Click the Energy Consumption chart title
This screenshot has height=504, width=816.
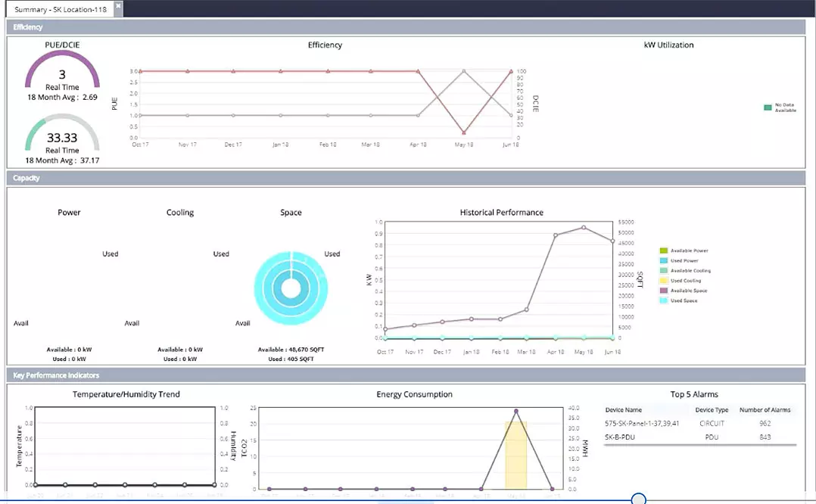coord(414,394)
